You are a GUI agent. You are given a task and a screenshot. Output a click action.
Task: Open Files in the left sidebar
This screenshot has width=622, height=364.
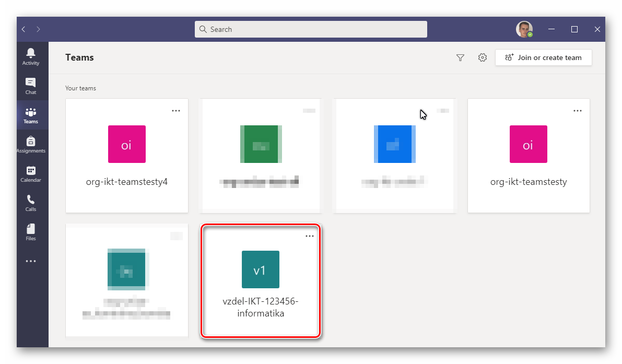pos(31,232)
